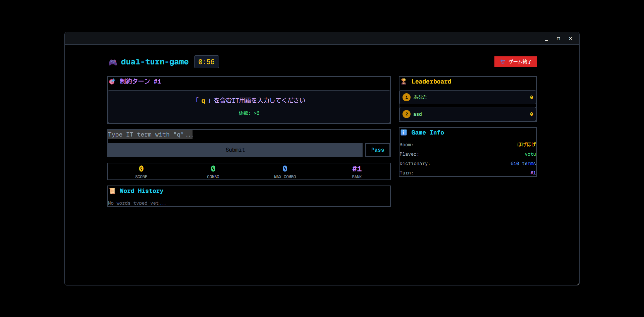Click the Dictionary value 610 terms
644x317 pixels.
click(x=523, y=163)
